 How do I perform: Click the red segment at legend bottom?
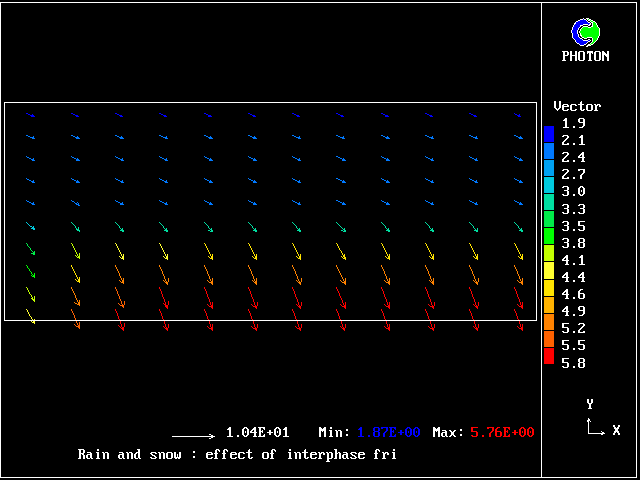pyautogui.click(x=549, y=355)
